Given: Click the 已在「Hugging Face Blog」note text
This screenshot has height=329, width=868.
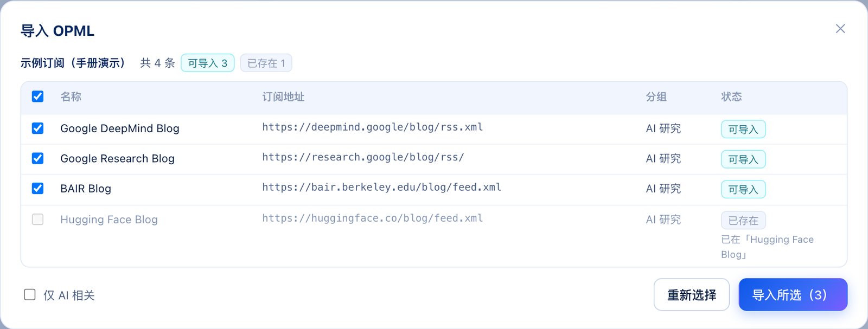Looking at the screenshot, I should 768,247.
